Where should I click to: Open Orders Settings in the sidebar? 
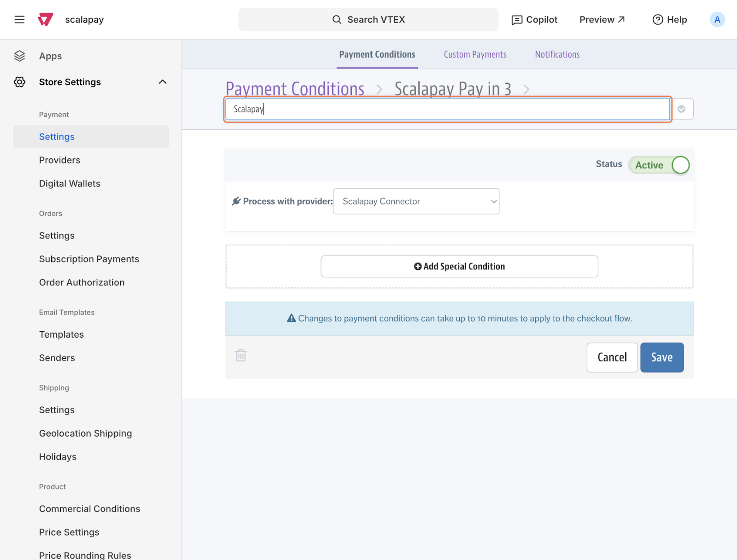click(57, 236)
